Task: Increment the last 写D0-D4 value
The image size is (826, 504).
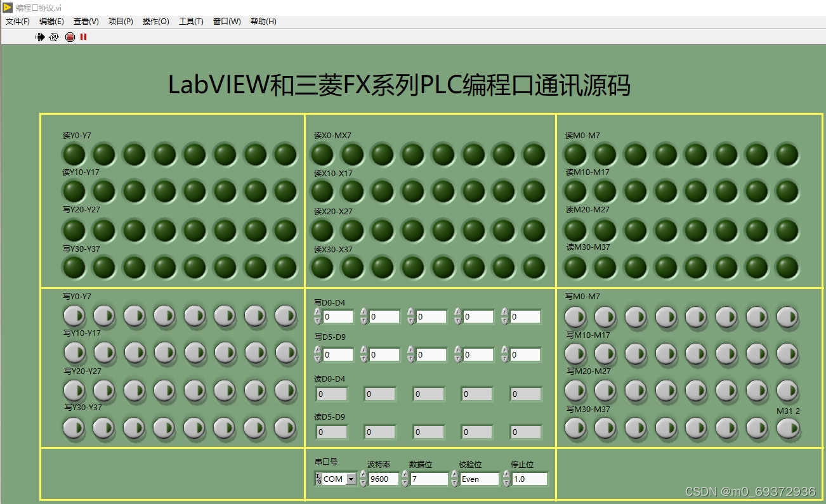Action: [505, 312]
